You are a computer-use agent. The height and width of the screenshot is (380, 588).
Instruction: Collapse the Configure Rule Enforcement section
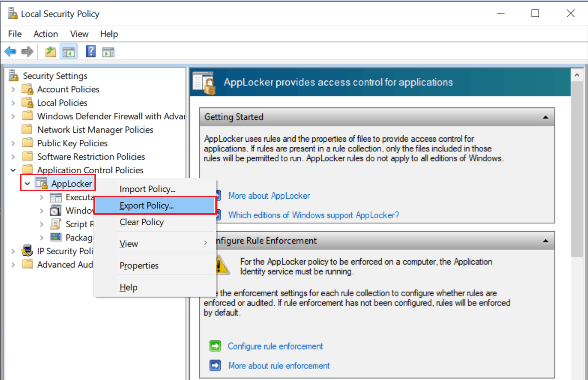coord(546,241)
